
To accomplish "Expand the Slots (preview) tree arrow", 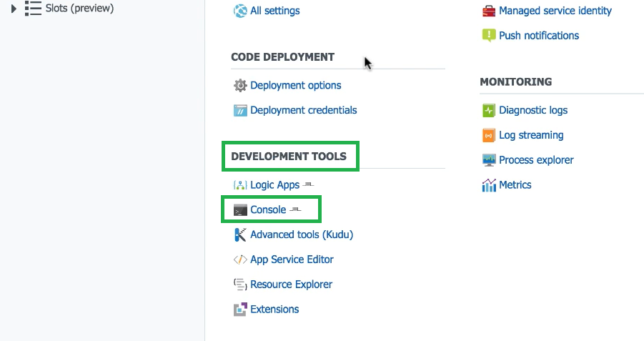I will click(x=14, y=9).
